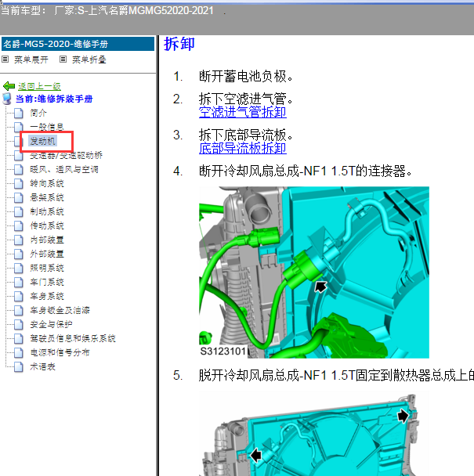Open the 变速器/变速驱动桥 section
Image resolution: width=474 pixels, height=476 pixels.
[67, 155]
